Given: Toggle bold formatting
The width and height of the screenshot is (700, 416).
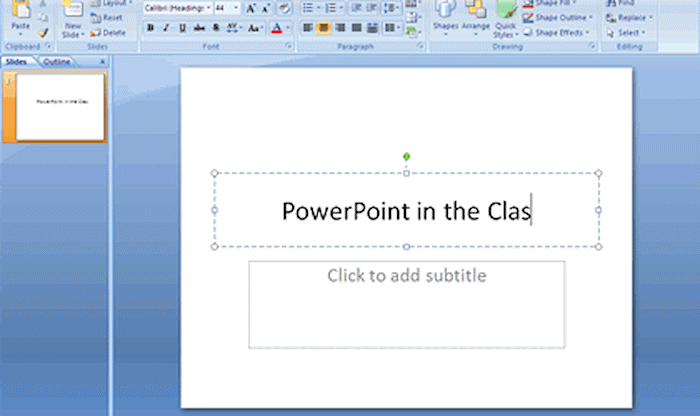Looking at the screenshot, I should click(x=150, y=28).
